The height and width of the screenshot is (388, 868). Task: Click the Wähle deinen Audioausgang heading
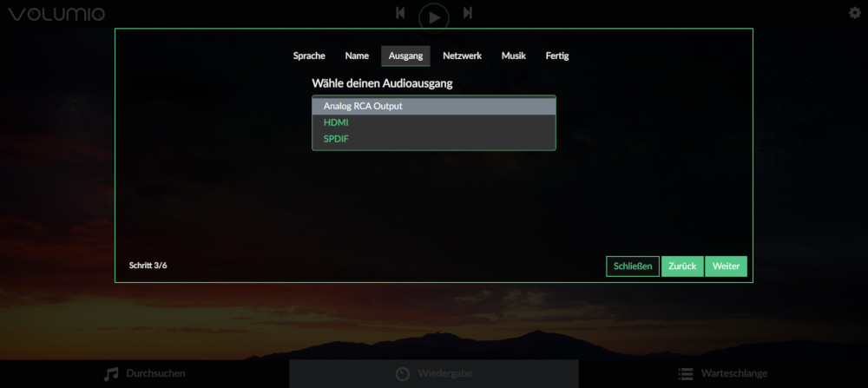point(382,83)
